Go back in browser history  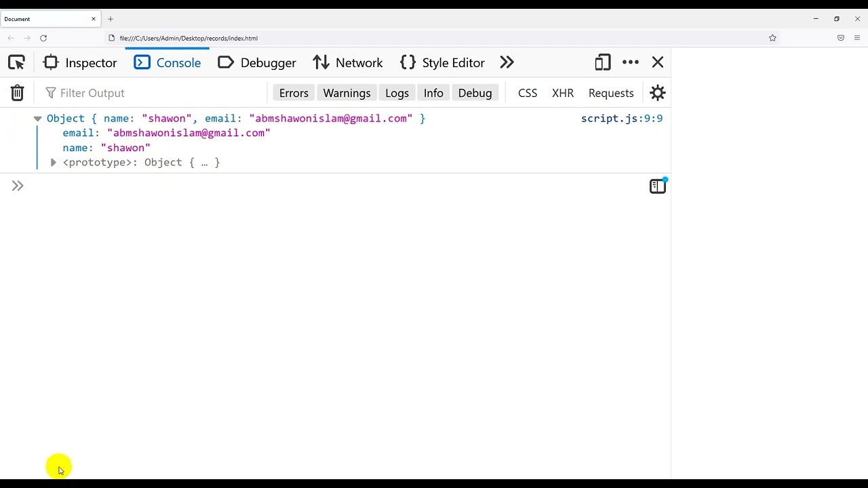pos(11,38)
